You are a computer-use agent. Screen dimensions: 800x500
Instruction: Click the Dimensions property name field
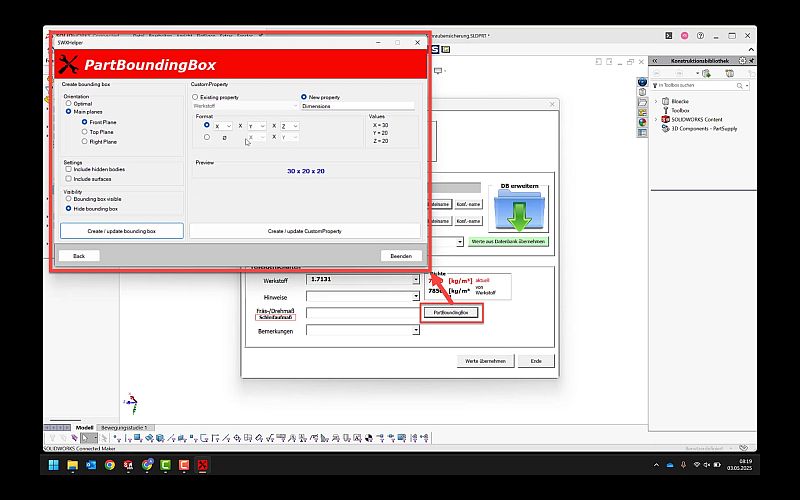coord(358,106)
